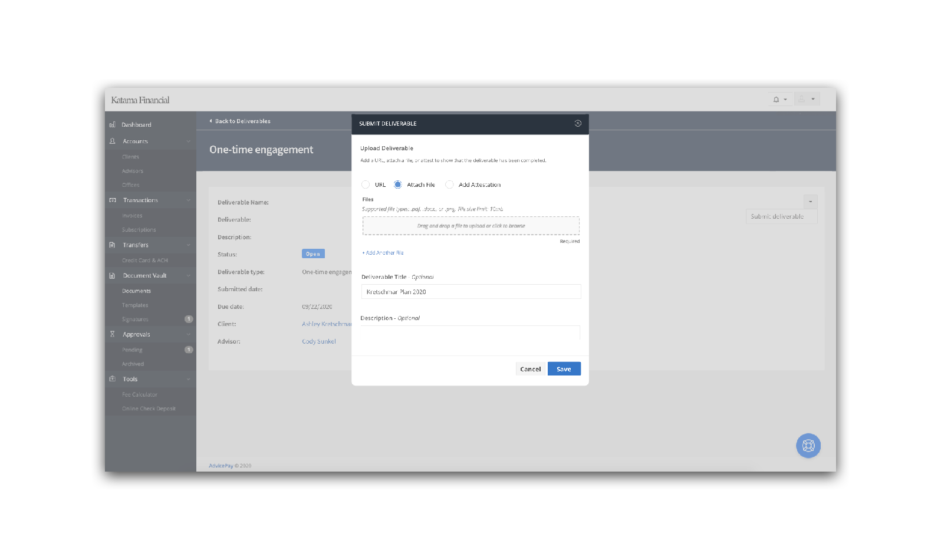
Task: Open Advisors in the sidebar
Action: click(133, 171)
